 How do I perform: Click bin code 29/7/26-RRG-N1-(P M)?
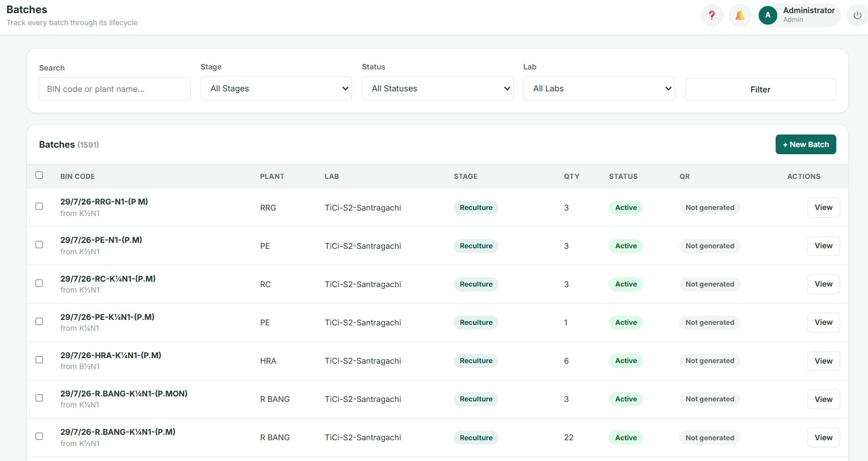click(104, 201)
